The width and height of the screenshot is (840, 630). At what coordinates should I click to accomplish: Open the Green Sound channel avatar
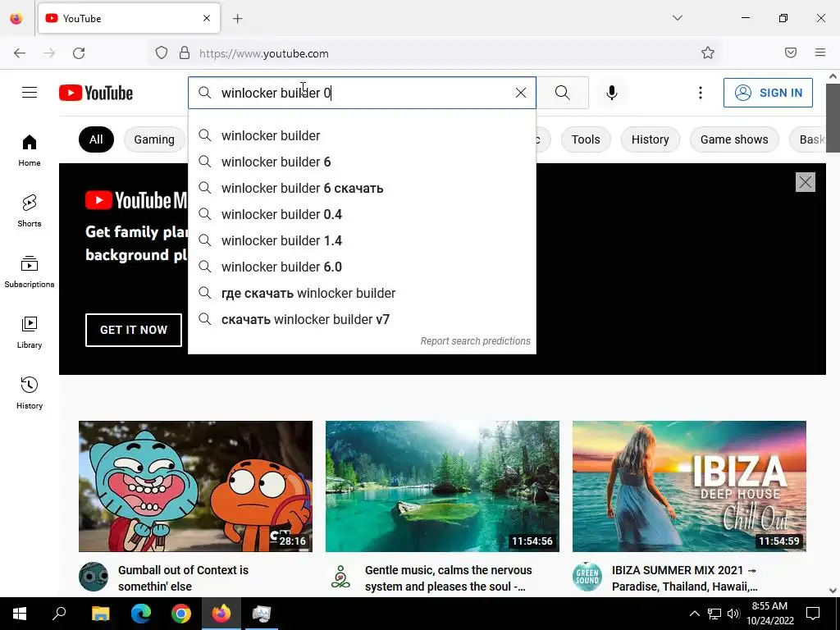(x=587, y=577)
